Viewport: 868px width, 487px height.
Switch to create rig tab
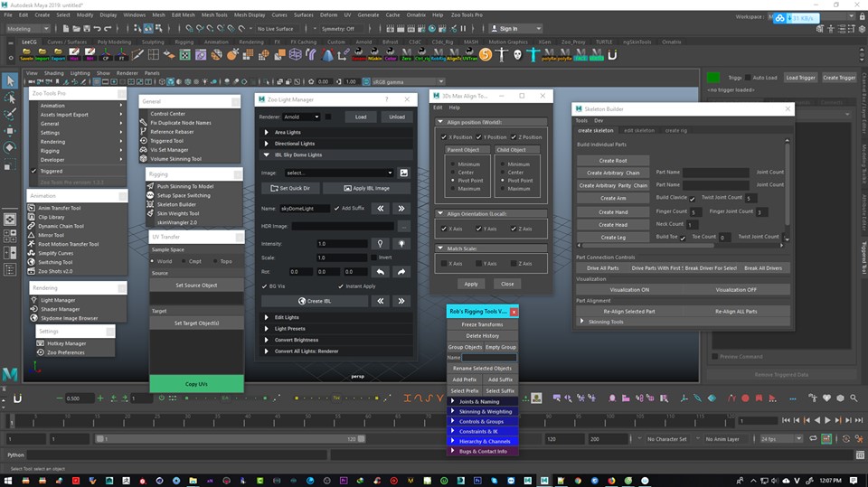pyautogui.click(x=675, y=131)
